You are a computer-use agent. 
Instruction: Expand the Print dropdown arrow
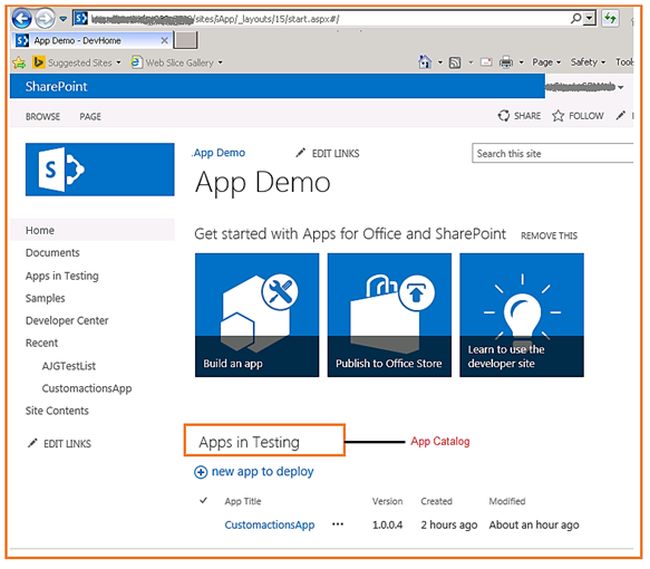[521, 63]
